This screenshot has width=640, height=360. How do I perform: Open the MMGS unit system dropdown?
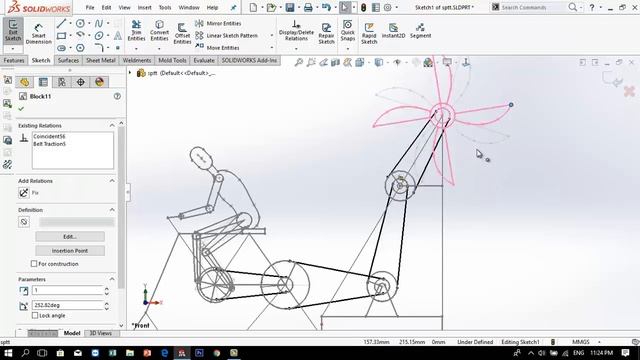coord(599,342)
